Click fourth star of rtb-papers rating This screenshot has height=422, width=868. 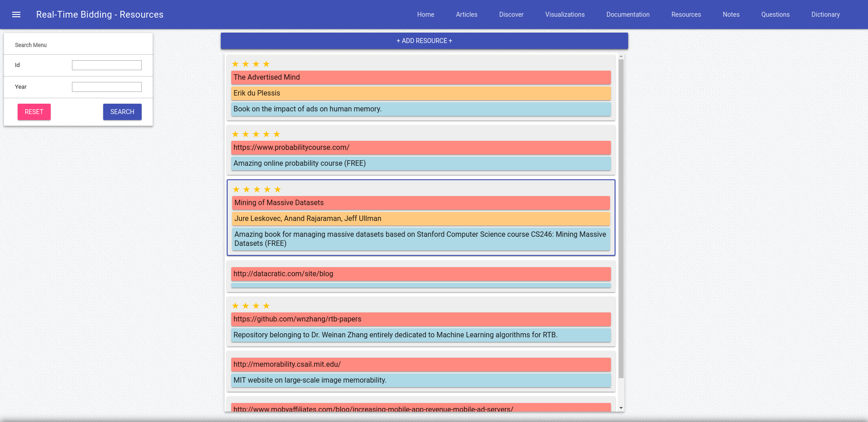click(267, 306)
